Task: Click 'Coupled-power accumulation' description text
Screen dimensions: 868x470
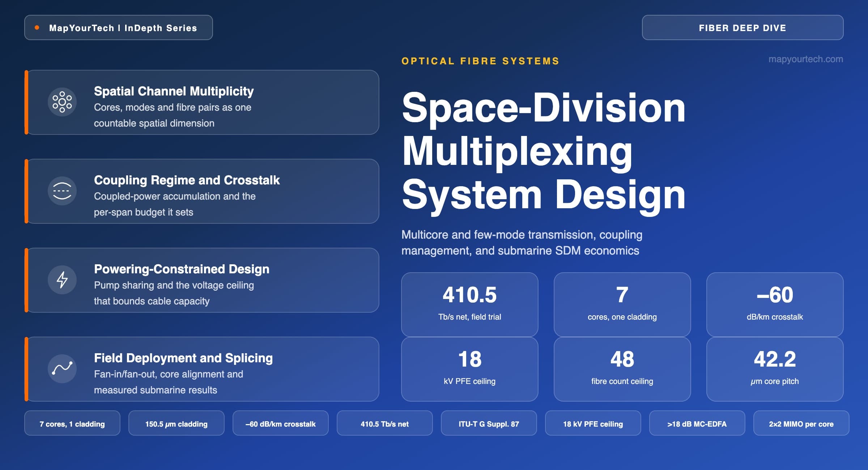Action: pyautogui.click(x=175, y=204)
